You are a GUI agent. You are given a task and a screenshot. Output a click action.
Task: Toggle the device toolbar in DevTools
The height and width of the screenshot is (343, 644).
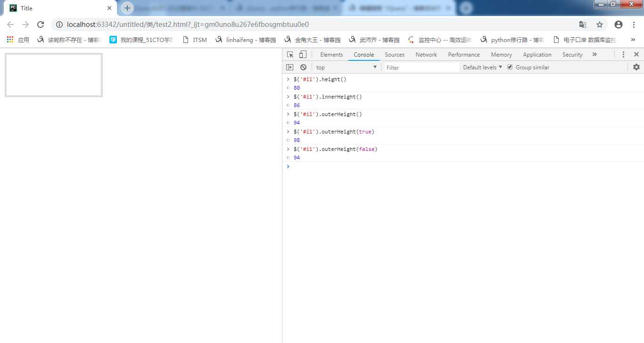click(x=303, y=54)
